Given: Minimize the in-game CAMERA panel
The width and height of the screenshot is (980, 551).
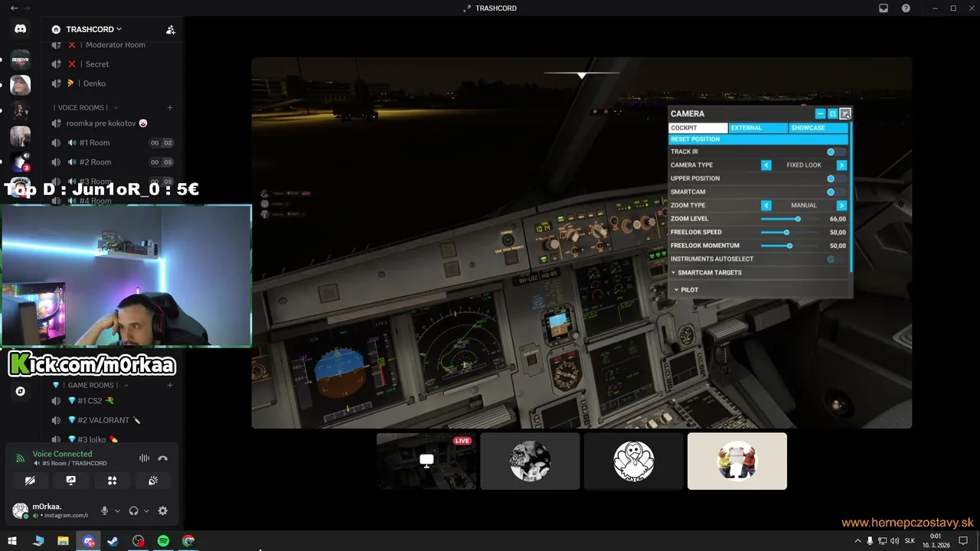Looking at the screenshot, I should click(x=820, y=114).
